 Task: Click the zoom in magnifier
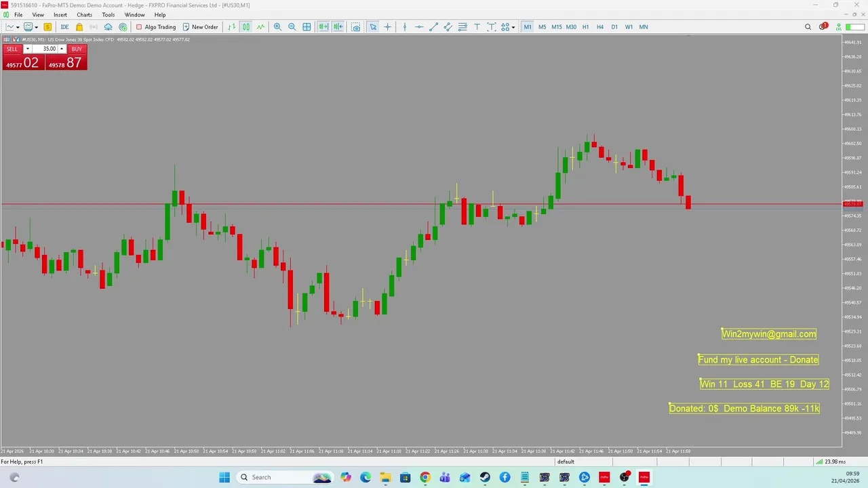pyautogui.click(x=277, y=27)
